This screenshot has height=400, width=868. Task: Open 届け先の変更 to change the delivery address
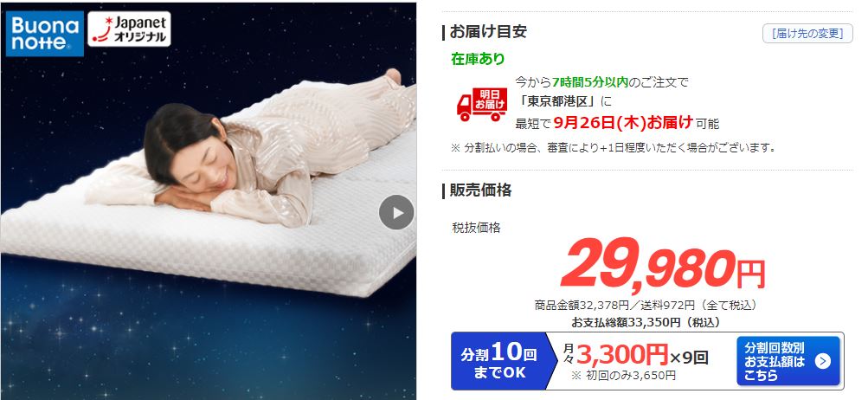pyautogui.click(x=807, y=34)
